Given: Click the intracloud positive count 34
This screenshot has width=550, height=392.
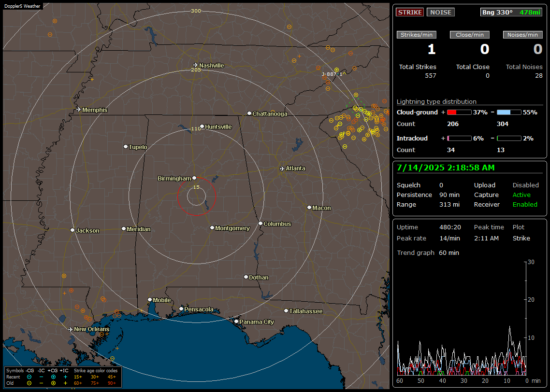Looking at the screenshot, I should point(451,150).
